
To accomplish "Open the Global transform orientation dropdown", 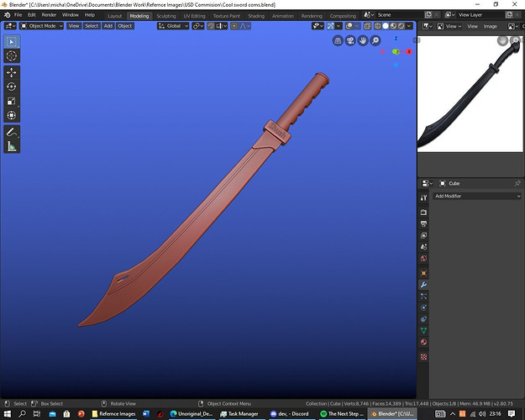I will pyautogui.click(x=173, y=26).
